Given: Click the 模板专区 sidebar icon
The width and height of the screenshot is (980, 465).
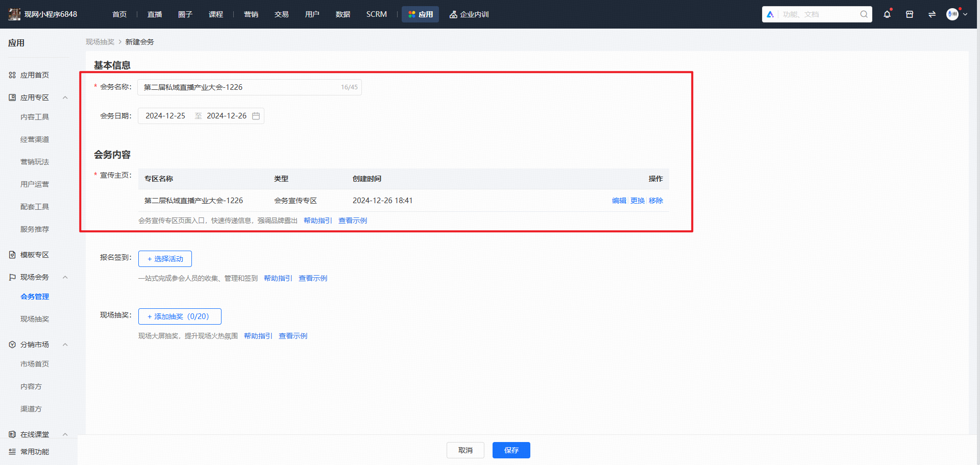Looking at the screenshot, I should 12,255.
